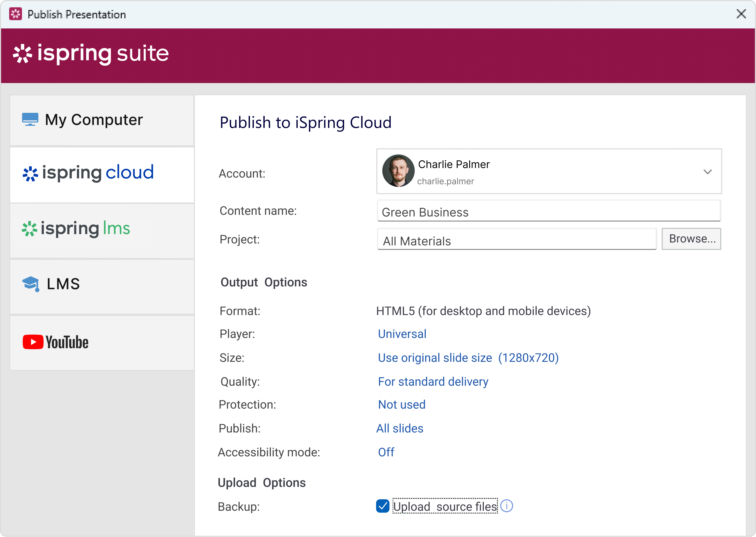The image size is (756, 537).
Task: Click the YouTube play logo icon
Action: click(x=33, y=342)
